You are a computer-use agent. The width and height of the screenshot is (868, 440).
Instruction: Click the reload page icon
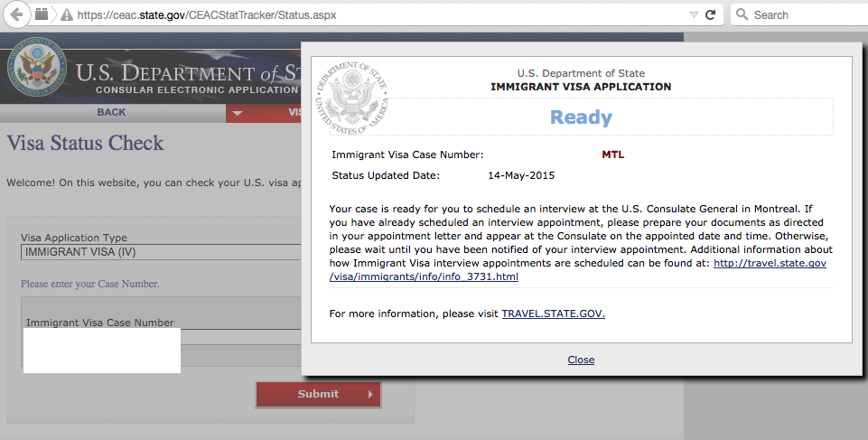pos(711,15)
